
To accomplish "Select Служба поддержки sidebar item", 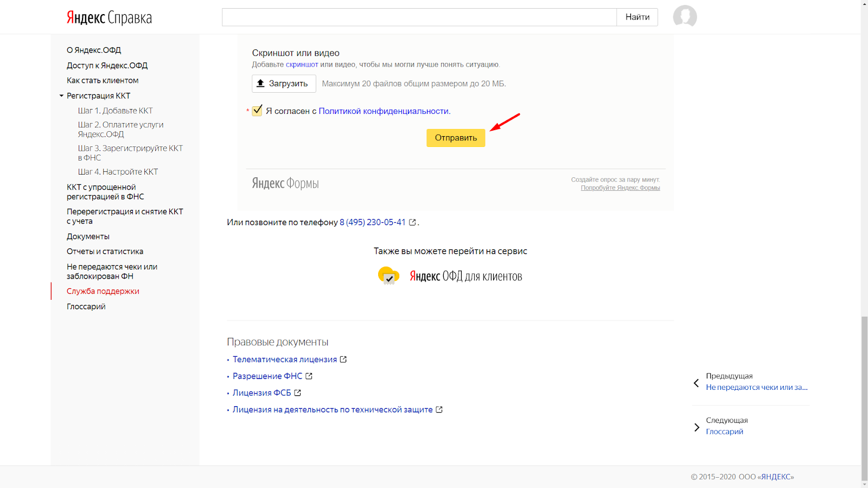I will [103, 291].
